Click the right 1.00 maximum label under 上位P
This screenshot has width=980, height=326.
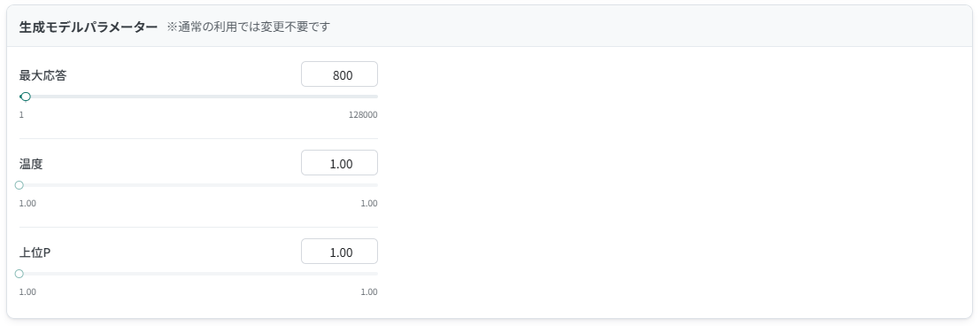pyautogui.click(x=369, y=292)
